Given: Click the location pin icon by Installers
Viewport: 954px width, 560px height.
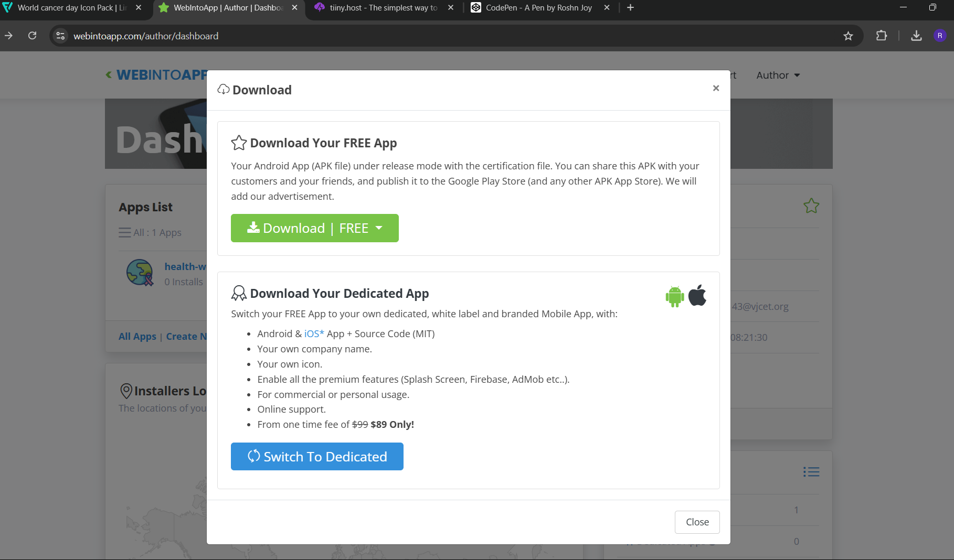Looking at the screenshot, I should 126,391.
